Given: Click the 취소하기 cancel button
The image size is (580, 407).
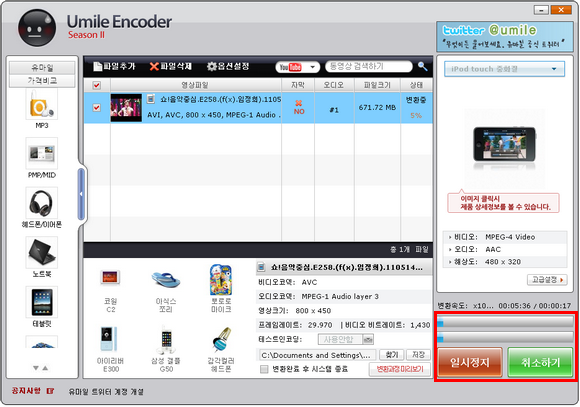Looking at the screenshot, I should pyautogui.click(x=540, y=362).
